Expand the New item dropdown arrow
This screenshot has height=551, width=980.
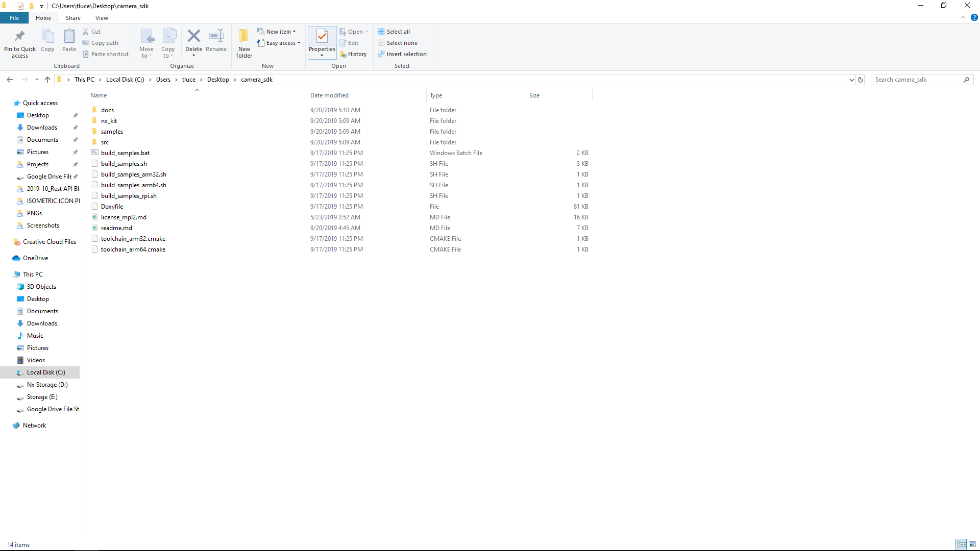click(x=295, y=32)
